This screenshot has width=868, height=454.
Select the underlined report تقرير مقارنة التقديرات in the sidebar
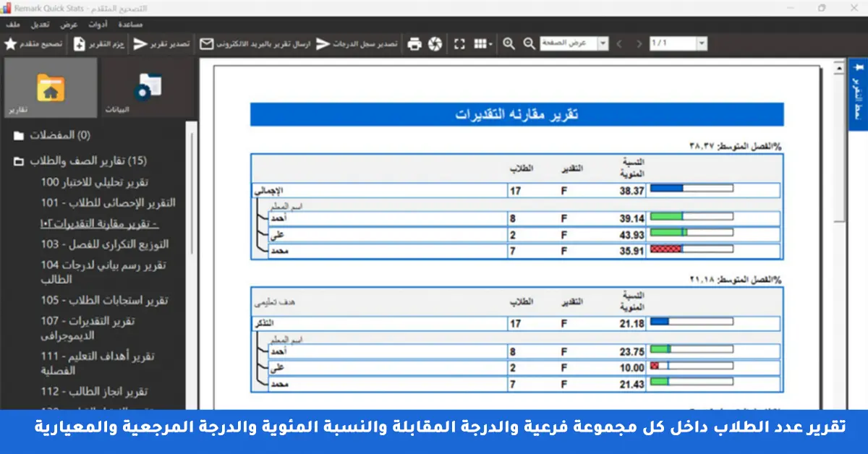pyautogui.click(x=99, y=223)
